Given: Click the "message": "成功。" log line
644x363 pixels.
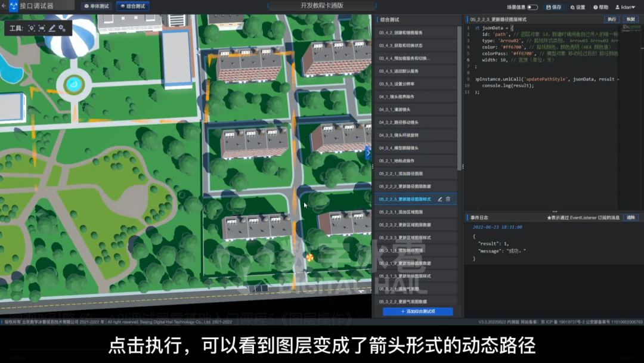Looking at the screenshot, I should coord(502,251).
